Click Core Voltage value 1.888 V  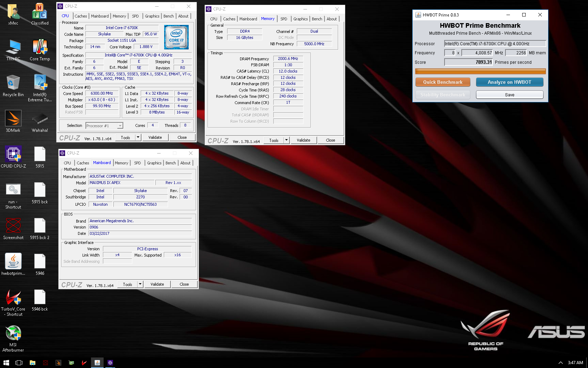tap(146, 47)
